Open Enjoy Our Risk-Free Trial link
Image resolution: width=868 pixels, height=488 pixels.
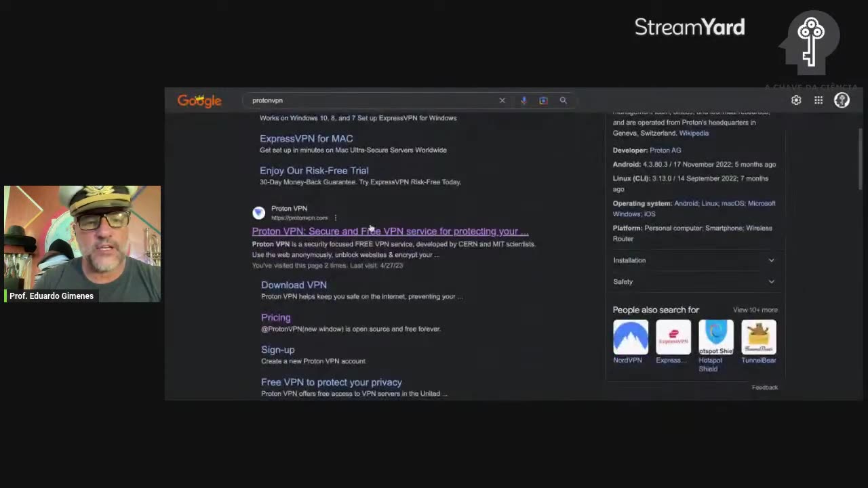314,171
